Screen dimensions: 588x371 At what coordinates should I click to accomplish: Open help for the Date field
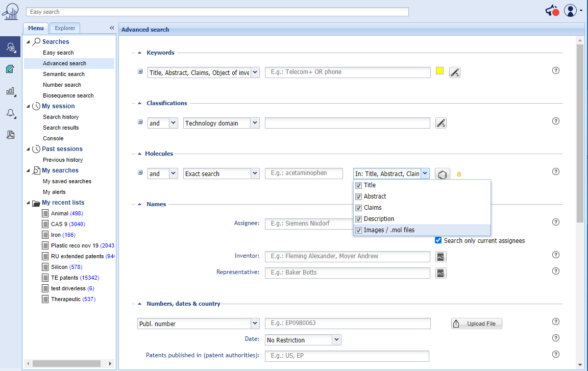coord(556,338)
